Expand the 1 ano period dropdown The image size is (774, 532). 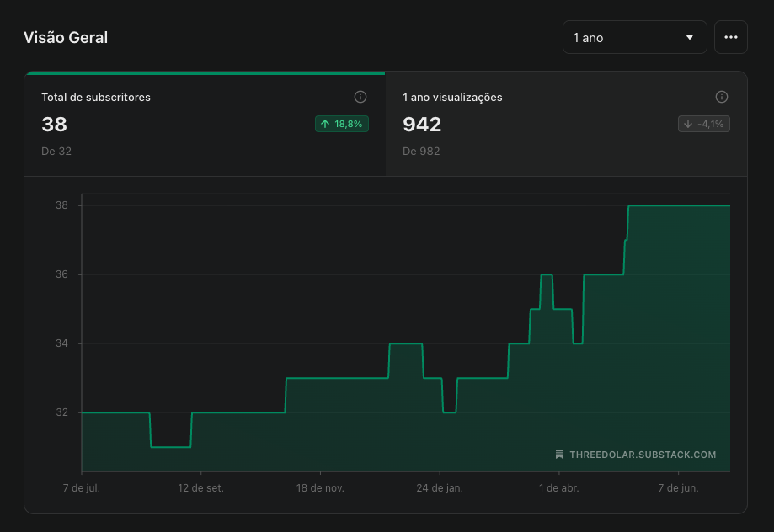(634, 37)
